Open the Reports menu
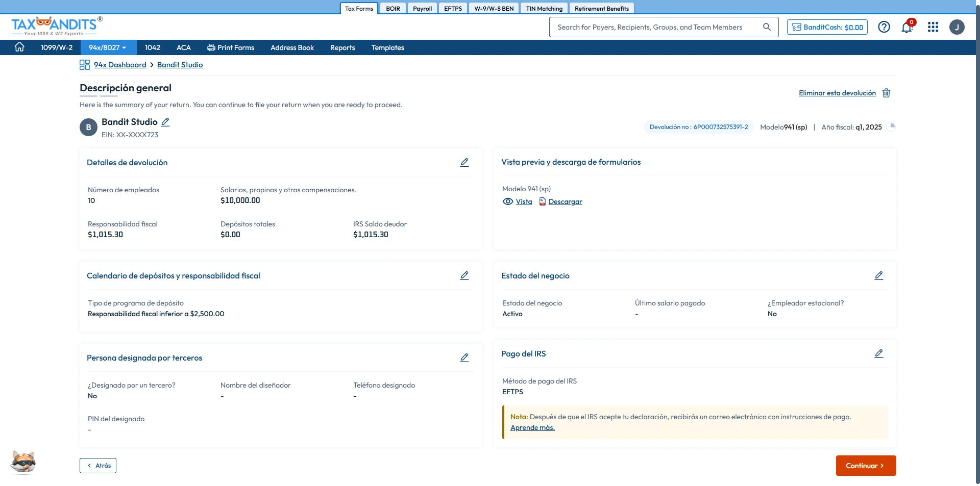The image size is (980, 486). (x=342, y=47)
